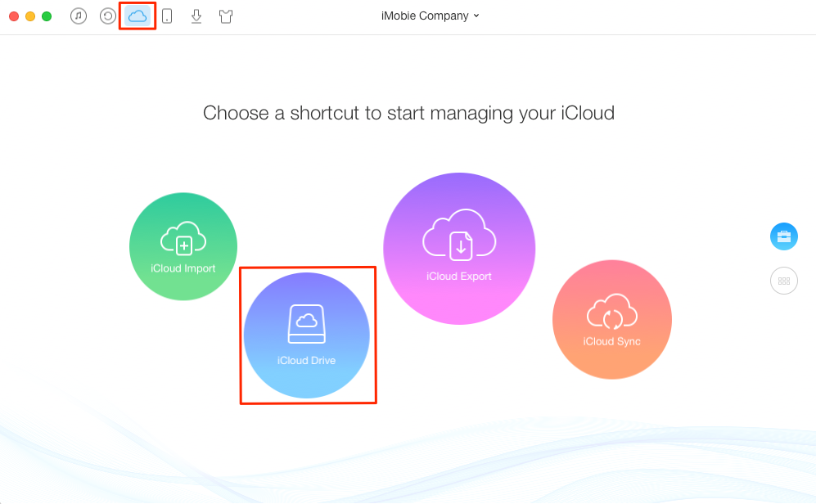
Task: Launch the iCloud Import shortcut
Action: pyautogui.click(x=183, y=246)
